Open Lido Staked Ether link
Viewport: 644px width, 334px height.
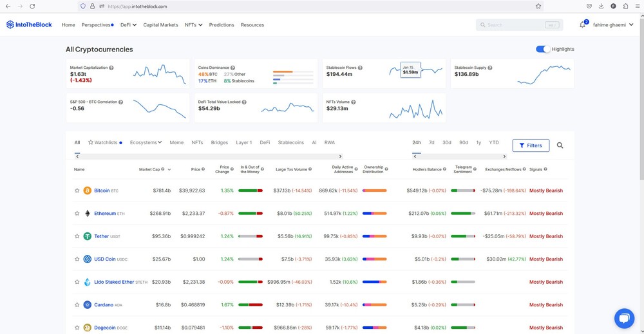pyautogui.click(x=114, y=282)
